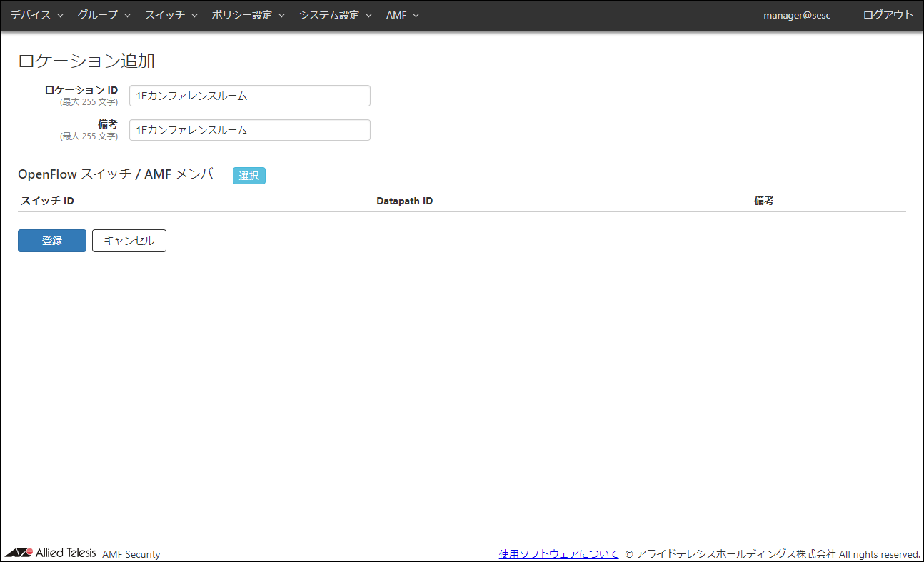Cancel with the キャンセル button
The width and height of the screenshot is (924, 562).
[129, 241]
